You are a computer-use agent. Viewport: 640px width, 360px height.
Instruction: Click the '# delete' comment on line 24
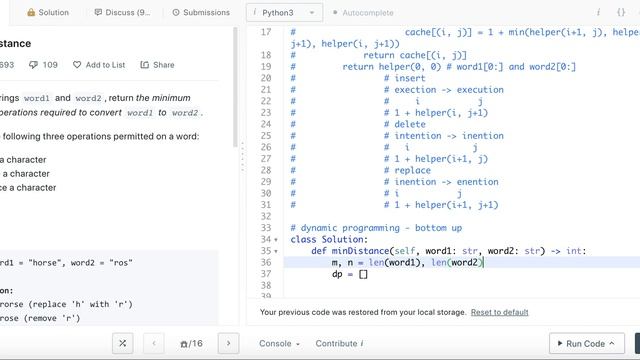tap(404, 124)
